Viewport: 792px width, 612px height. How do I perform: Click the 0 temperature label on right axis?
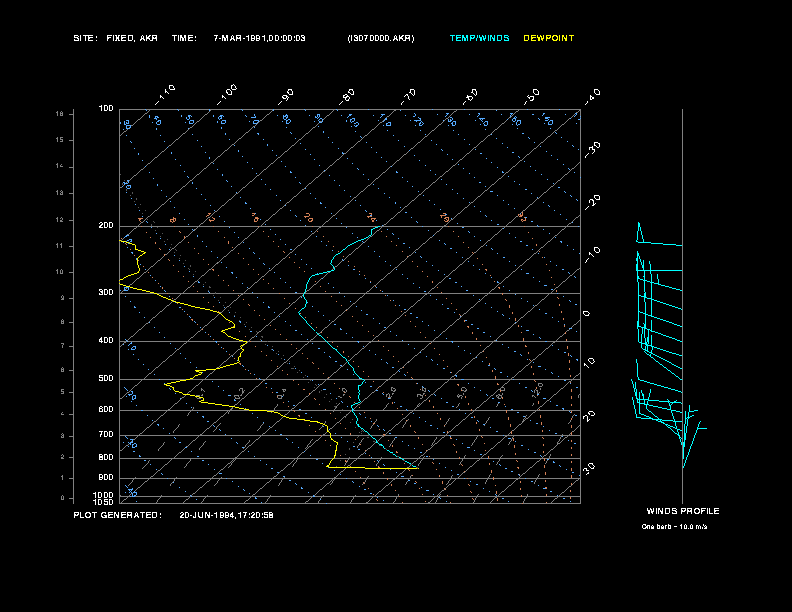click(586, 314)
